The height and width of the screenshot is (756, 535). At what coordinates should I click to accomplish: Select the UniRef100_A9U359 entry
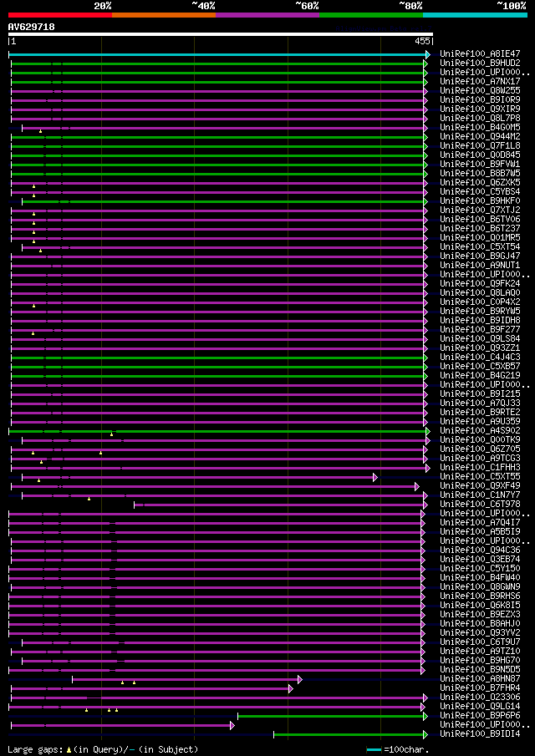(480, 422)
